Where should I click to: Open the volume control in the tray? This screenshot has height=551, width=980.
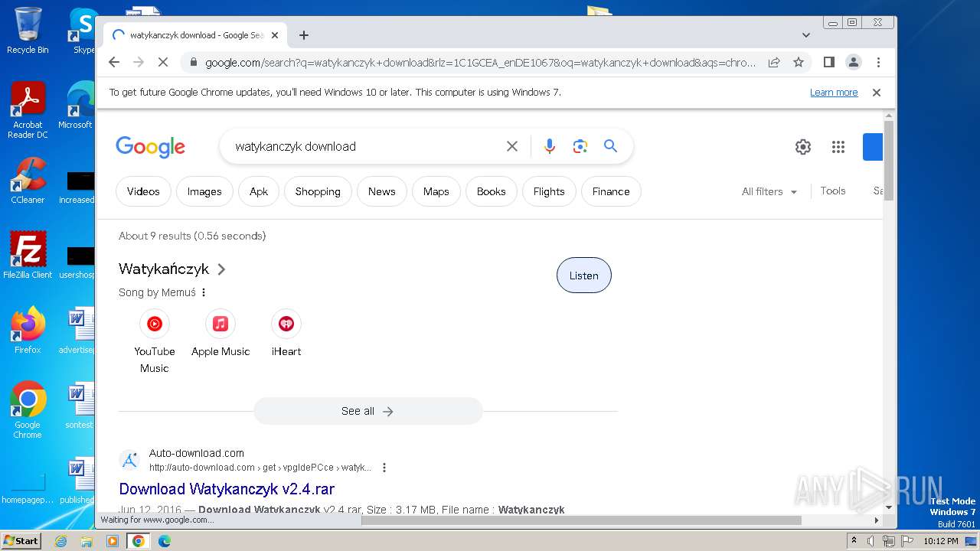click(x=871, y=541)
